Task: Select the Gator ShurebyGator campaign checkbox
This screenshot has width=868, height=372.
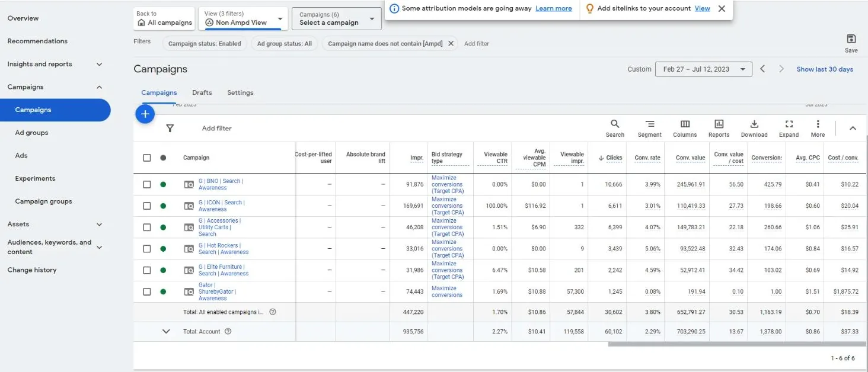Action: click(x=147, y=291)
